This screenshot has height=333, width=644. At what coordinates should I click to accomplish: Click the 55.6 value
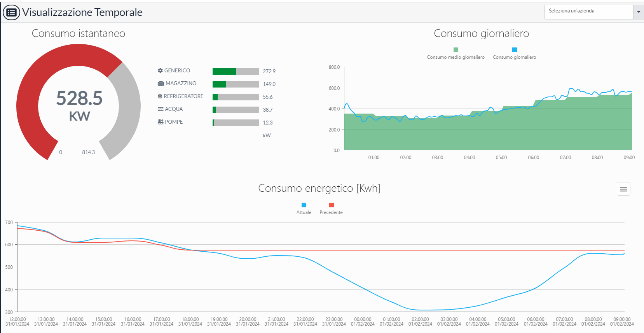[x=268, y=97]
